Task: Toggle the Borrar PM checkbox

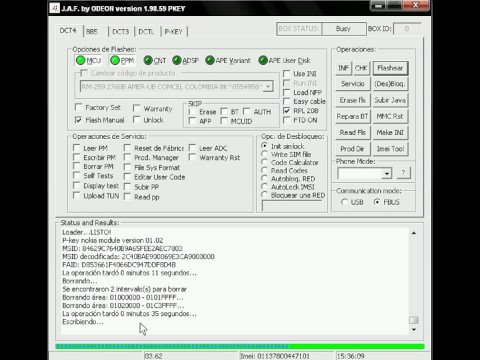Action: (x=77, y=166)
